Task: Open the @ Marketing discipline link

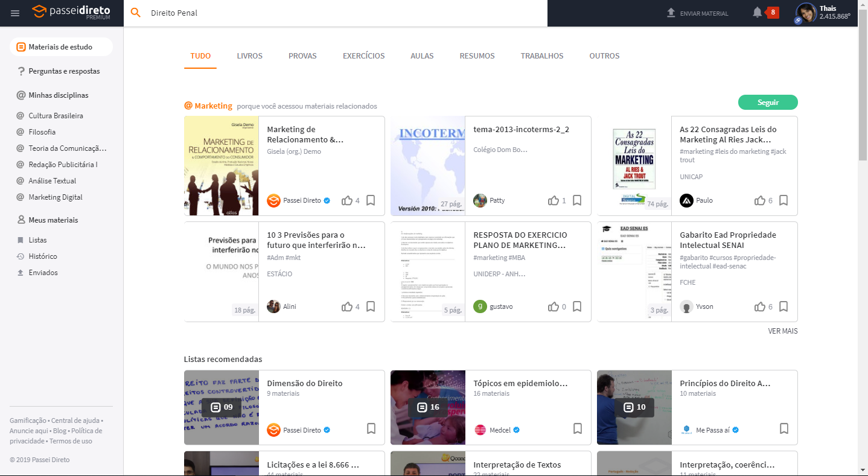Action: 208,106
